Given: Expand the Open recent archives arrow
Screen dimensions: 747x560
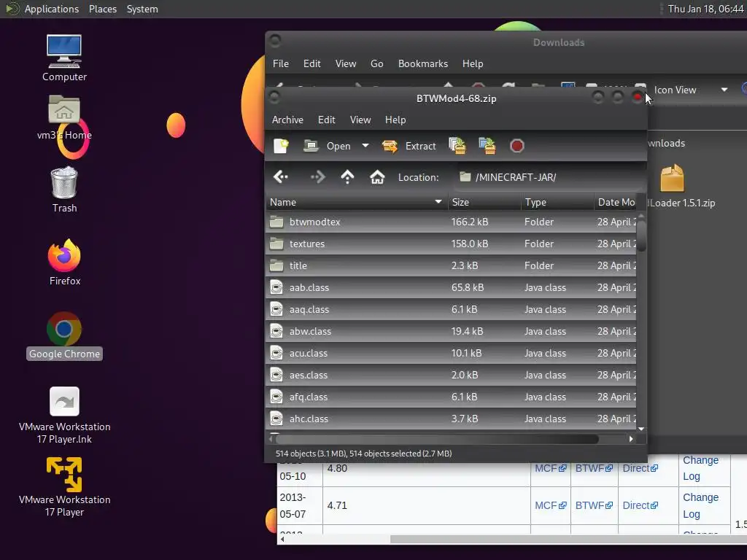Looking at the screenshot, I should (365, 146).
